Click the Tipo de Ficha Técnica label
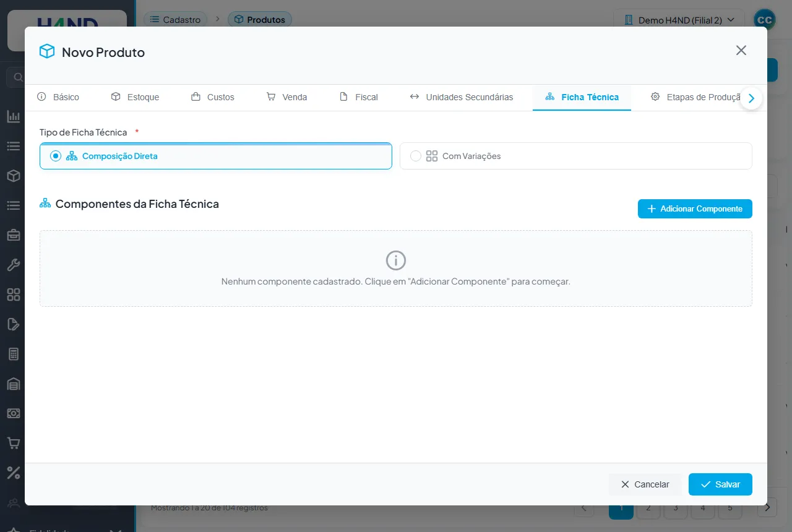This screenshot has height=532, width=792. tap(83, 132)
